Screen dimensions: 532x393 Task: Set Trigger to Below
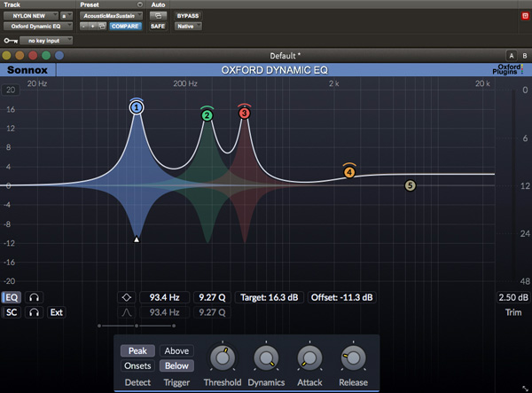tap(176, 365)
